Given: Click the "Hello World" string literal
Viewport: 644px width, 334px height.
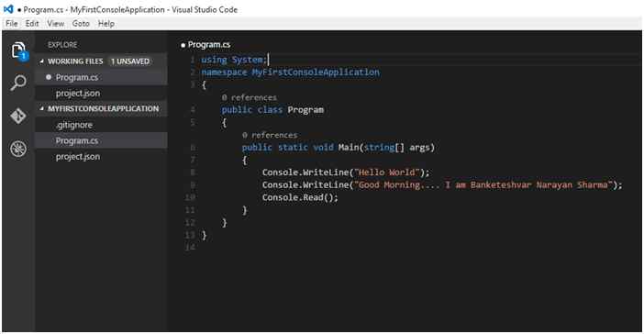Looking at the screenshot, I should pyautogui.click(x=387, y=173).
